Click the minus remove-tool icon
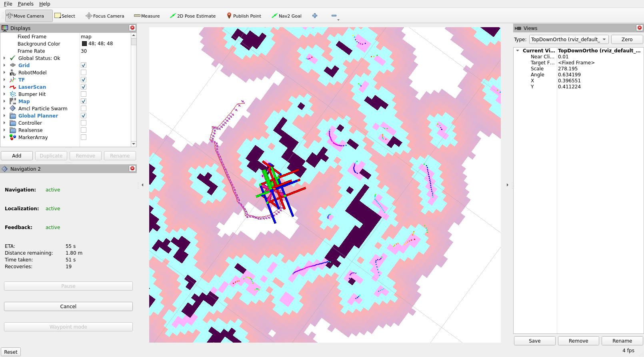This screenshot has height=357, width=644. click(x=334, y=16)
